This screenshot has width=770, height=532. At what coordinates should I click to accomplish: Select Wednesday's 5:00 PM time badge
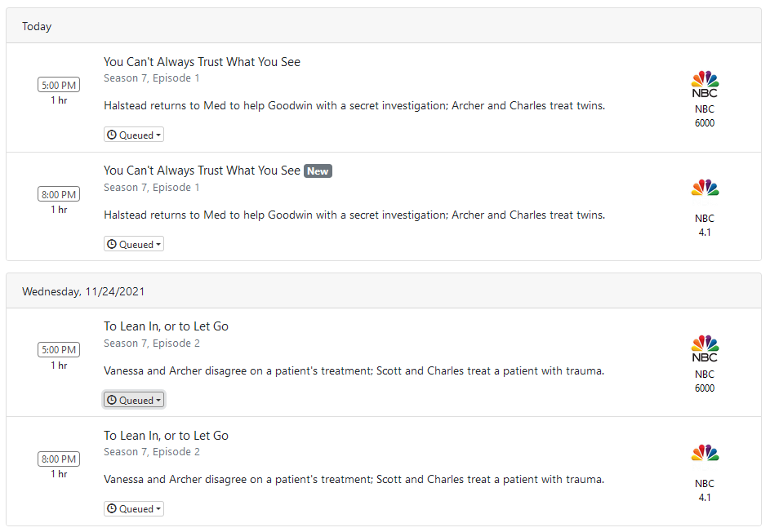click(59, 350)
